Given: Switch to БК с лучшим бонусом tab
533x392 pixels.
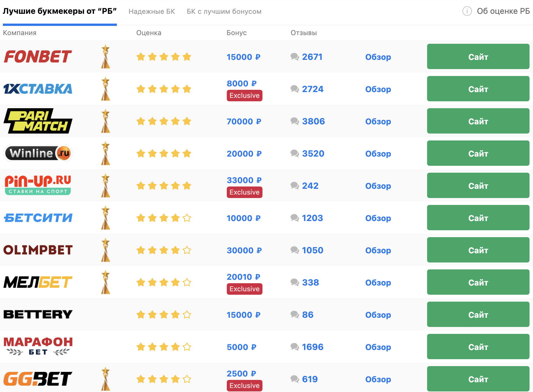Looking at the screenshot, I should [x=224, y=12].
